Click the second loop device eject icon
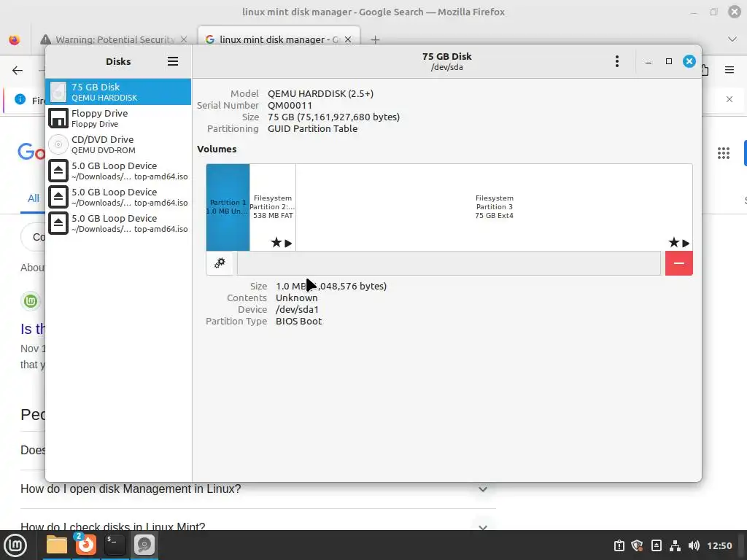Screen dimensions: 747x560 point(58,197)
